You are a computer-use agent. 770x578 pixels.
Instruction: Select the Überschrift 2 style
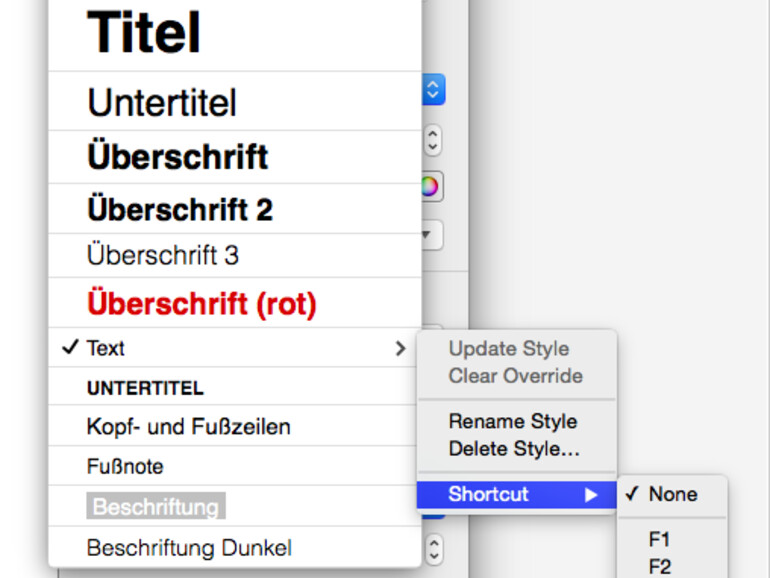coord(180,210)
